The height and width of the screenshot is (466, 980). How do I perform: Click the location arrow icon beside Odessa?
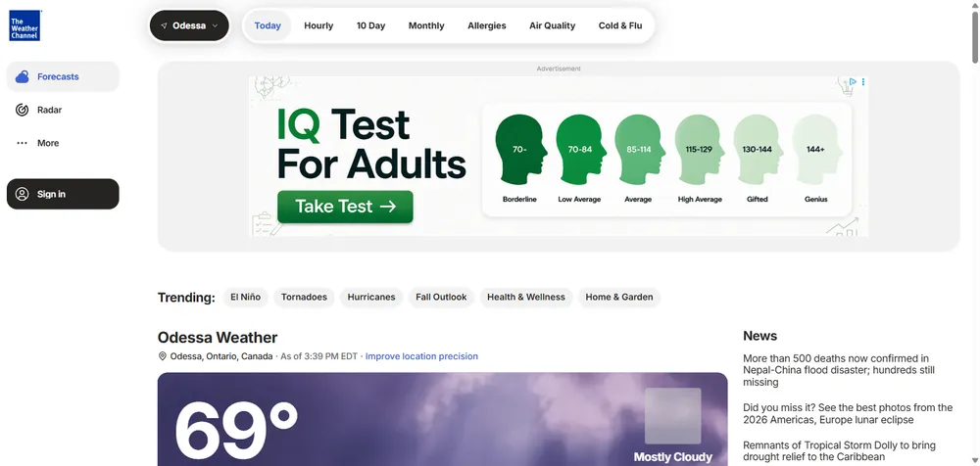(164, 25)
